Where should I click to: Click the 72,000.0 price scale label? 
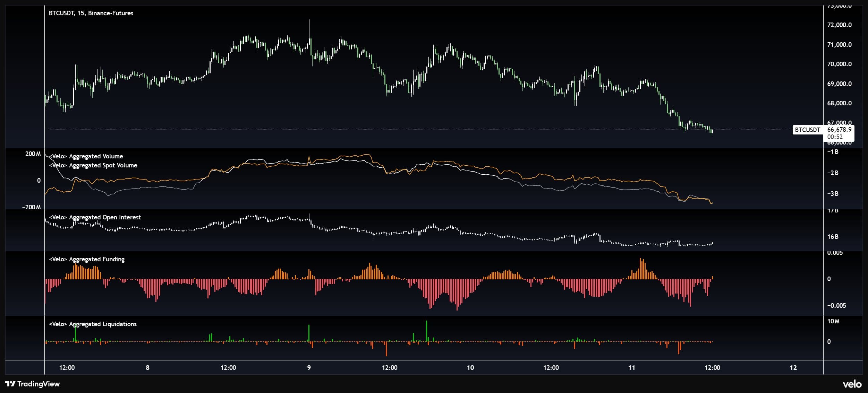pyautogui.click(x=839, y=25)
